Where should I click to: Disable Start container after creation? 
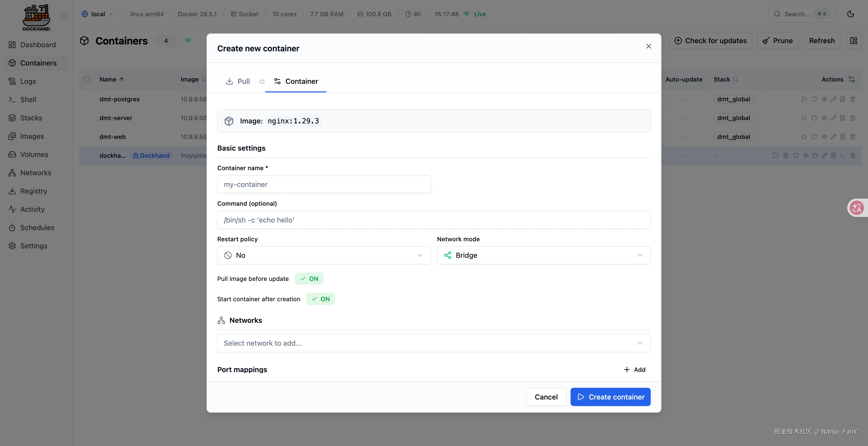coord(320,299)
